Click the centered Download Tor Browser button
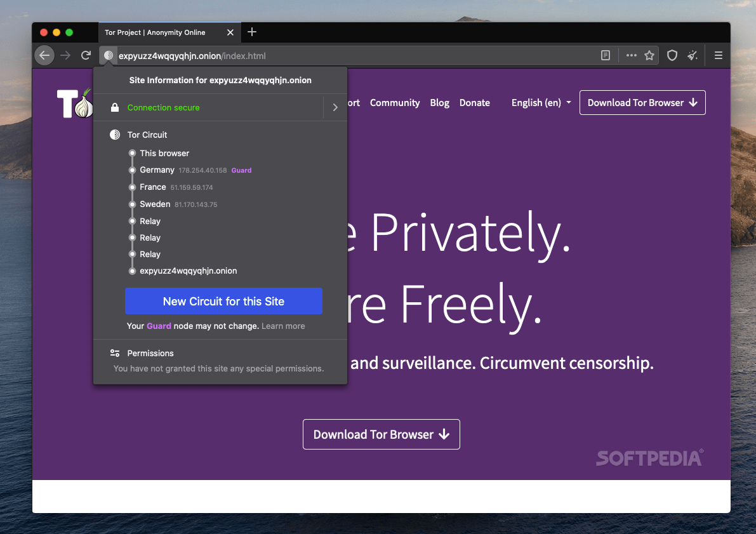Viewport: 756px width, 534px height. pos(381,434)
